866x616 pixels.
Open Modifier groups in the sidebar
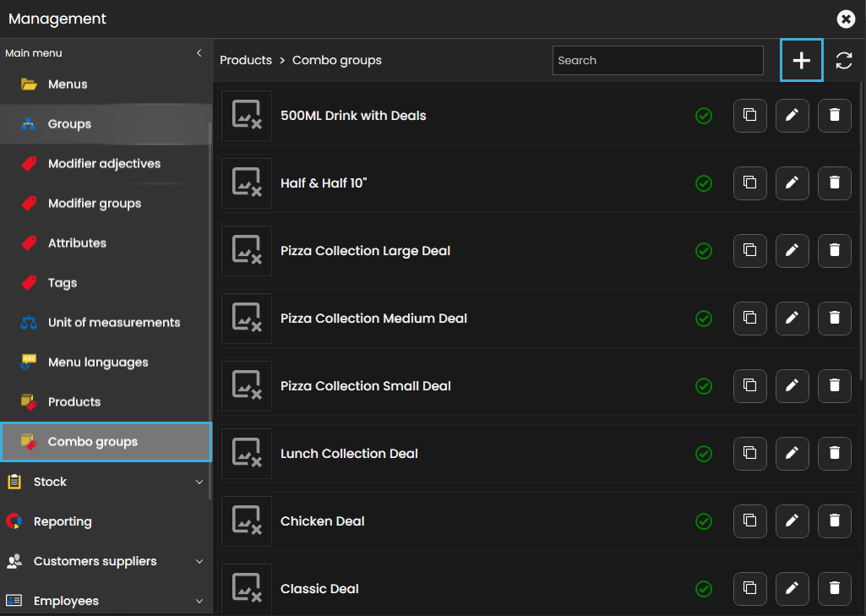[x=94, y=204]
